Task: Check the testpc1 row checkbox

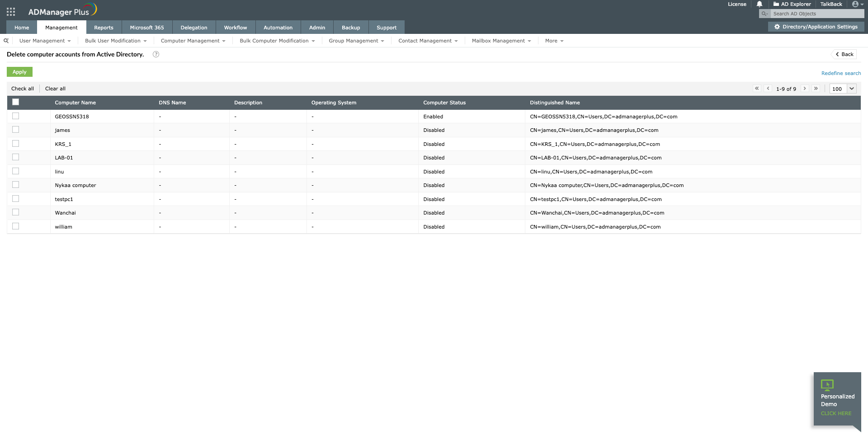Action: pos(15,199)
